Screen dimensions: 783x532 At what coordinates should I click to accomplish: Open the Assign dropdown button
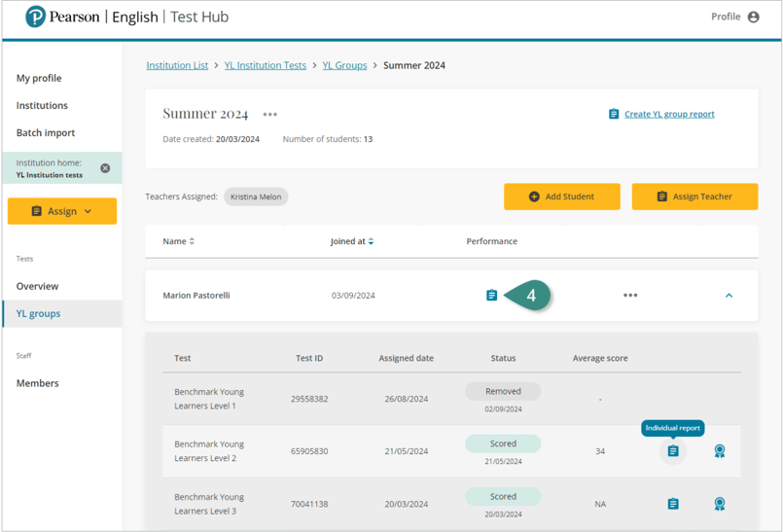click(x=62, y=211)
